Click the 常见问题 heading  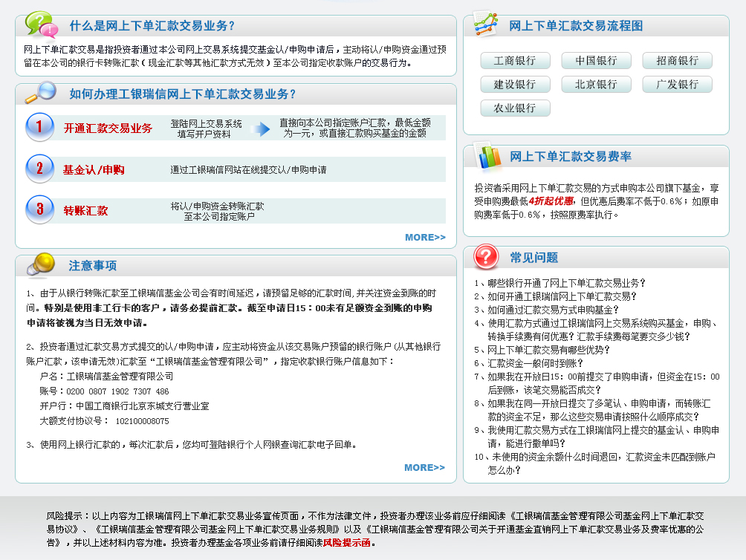click(x=534, y=258)
